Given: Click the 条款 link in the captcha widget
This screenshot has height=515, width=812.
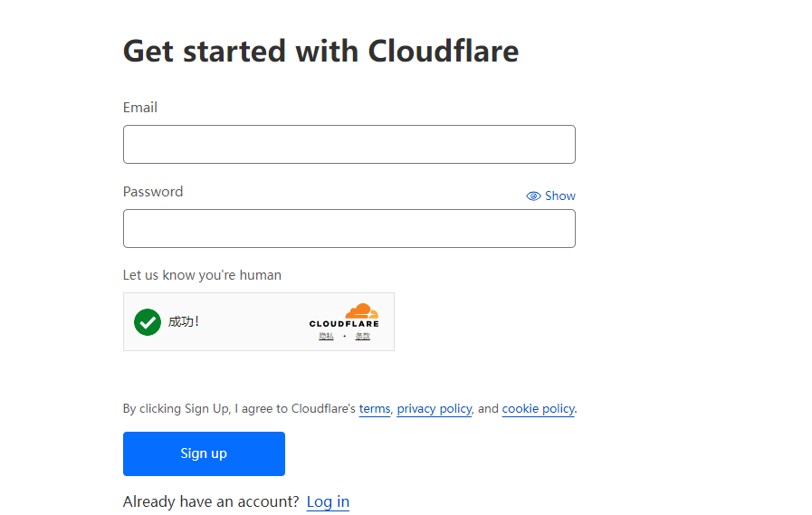Looking at the screenshot, I should 362,337.
